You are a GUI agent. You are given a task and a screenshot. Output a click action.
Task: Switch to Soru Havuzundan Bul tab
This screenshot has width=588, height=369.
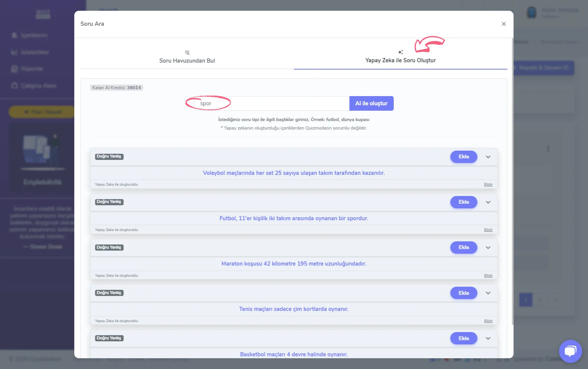point(187,60)
